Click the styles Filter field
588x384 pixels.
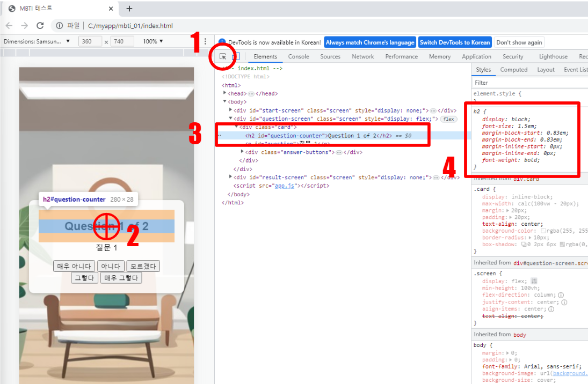click(x=529, y=83)
